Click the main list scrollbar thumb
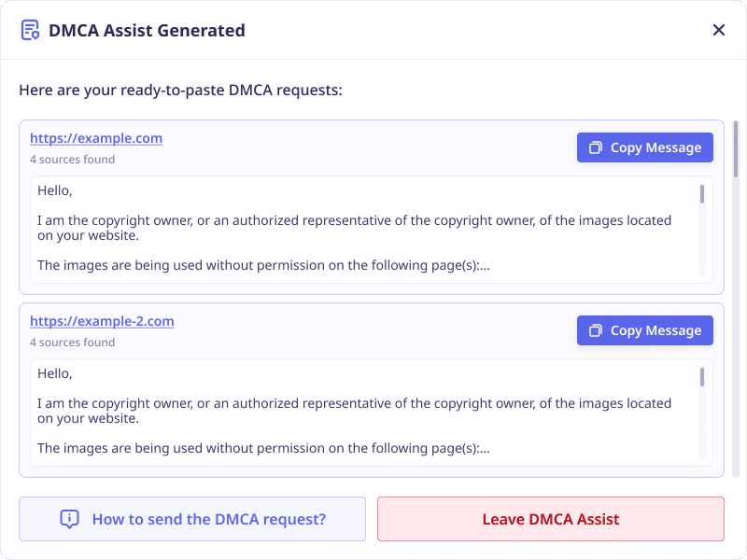 (736, 149)
